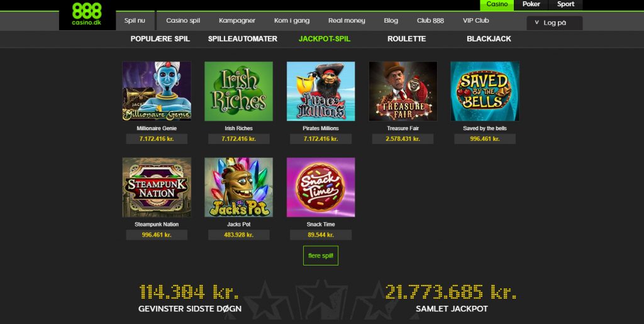Open the Treasure Fair game tile

pos(403,91)
